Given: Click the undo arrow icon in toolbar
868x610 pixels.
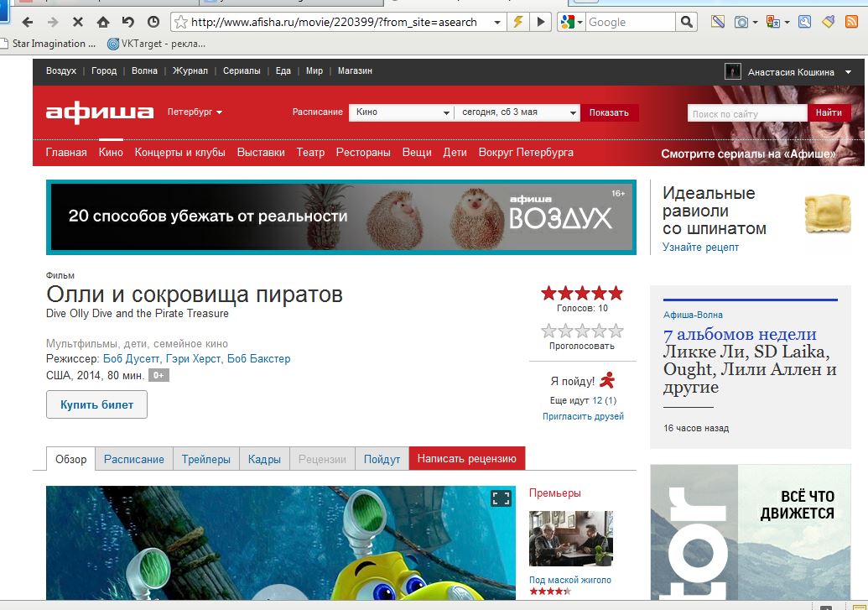Looking at the screenshot, I should point(127,22).
